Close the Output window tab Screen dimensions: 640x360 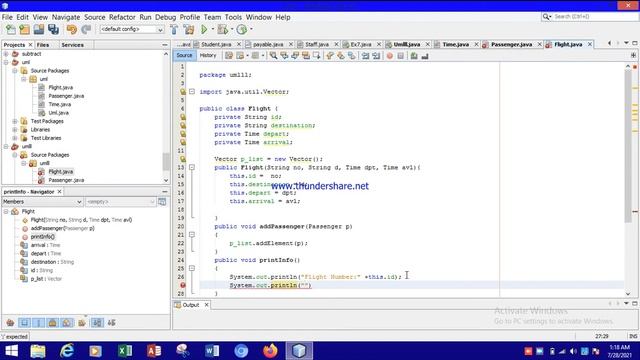(x=207, y=305)
